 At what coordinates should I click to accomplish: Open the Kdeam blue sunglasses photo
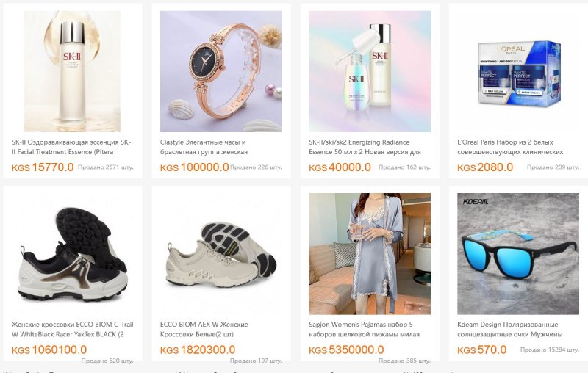pos(518,253)
